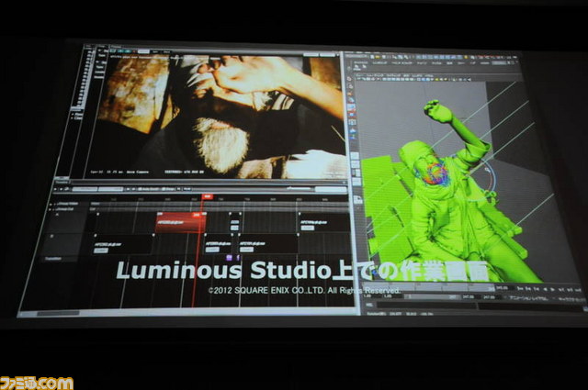Click the current frame field beside the time slider
Screen dimensions: 588x390
pyautogui.click(x=503, y=288)
